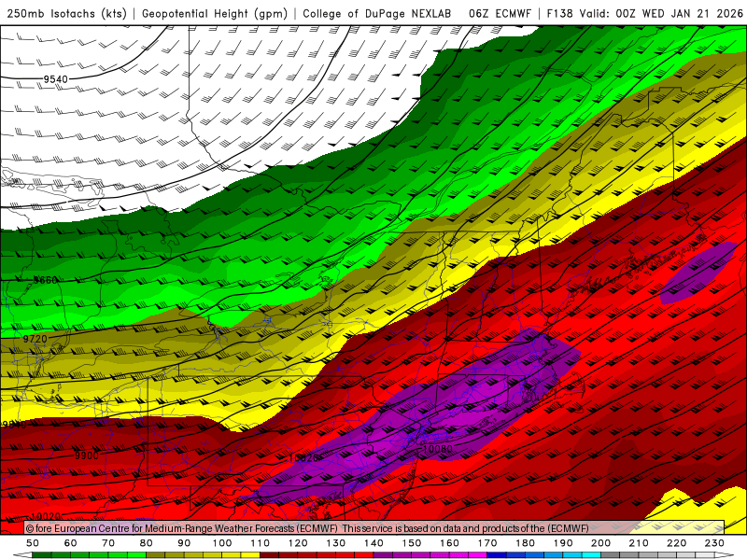Click the bright yellow swatch just before 110
The width and height of the screenshot is (747, 560).
tap(250, 555)
